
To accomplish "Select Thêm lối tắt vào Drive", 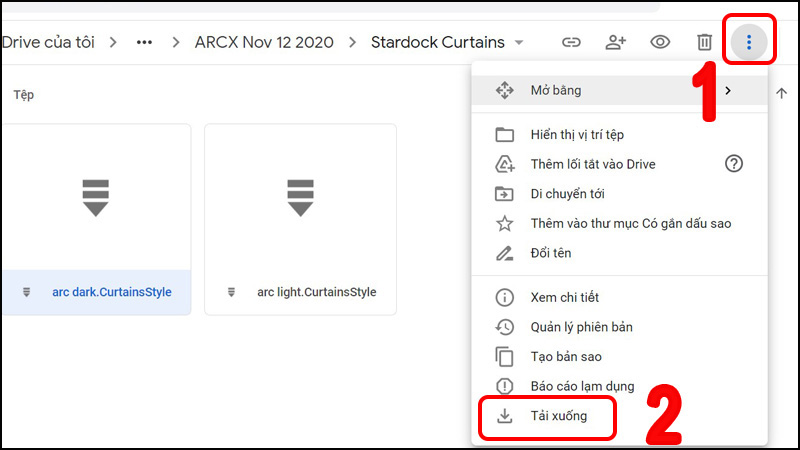I will pos(619,164).
